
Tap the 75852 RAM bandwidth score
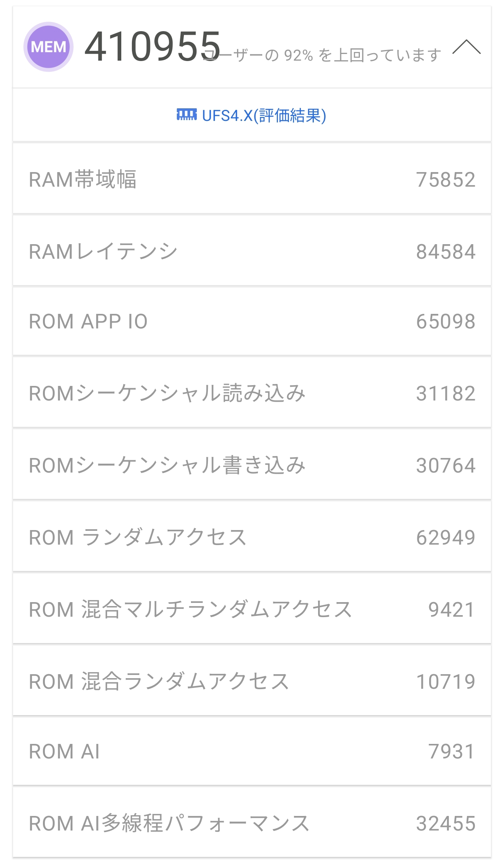(446, 180)
